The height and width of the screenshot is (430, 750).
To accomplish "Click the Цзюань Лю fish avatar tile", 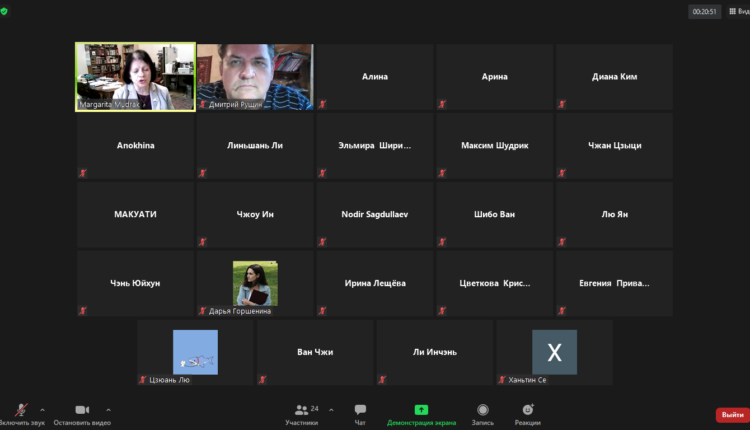I will click(195, 352).
